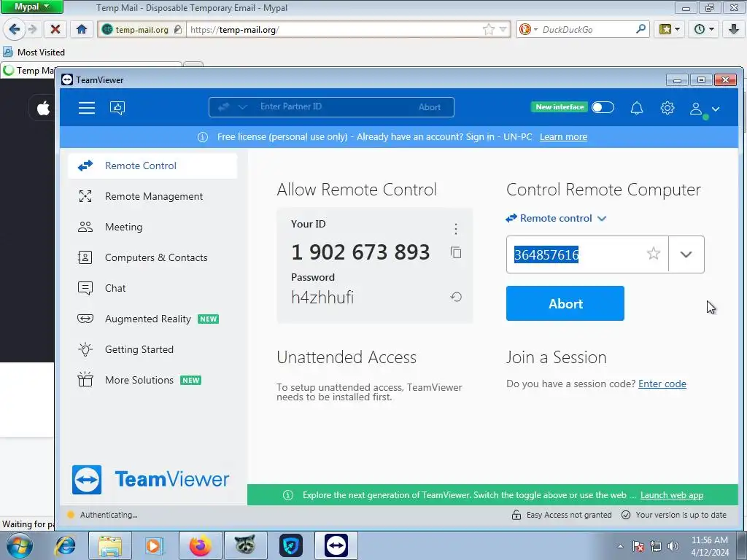The width and height of the screenshot is (747, 560).
Task: Open the account profile menu
Action: [704, 109]
